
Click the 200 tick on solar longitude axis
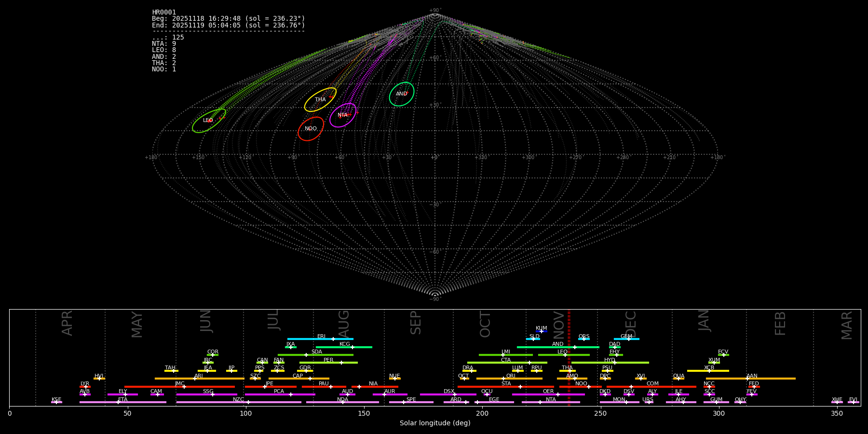(482, 413)
